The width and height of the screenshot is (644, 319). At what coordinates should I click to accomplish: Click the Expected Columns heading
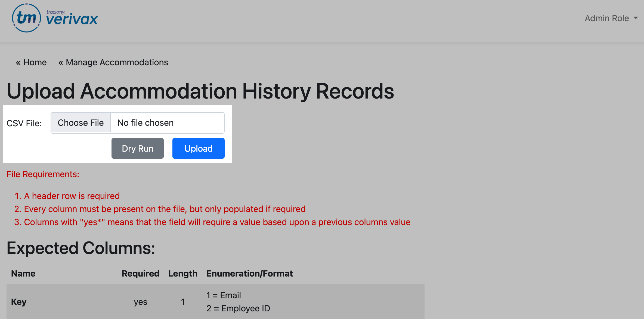(x=81, y=248)
